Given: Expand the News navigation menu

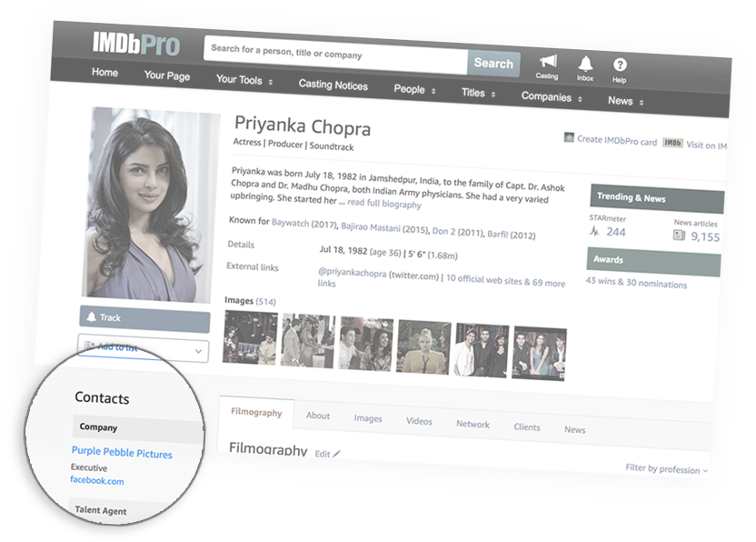Looking at the screenshot, I should 625,101.
